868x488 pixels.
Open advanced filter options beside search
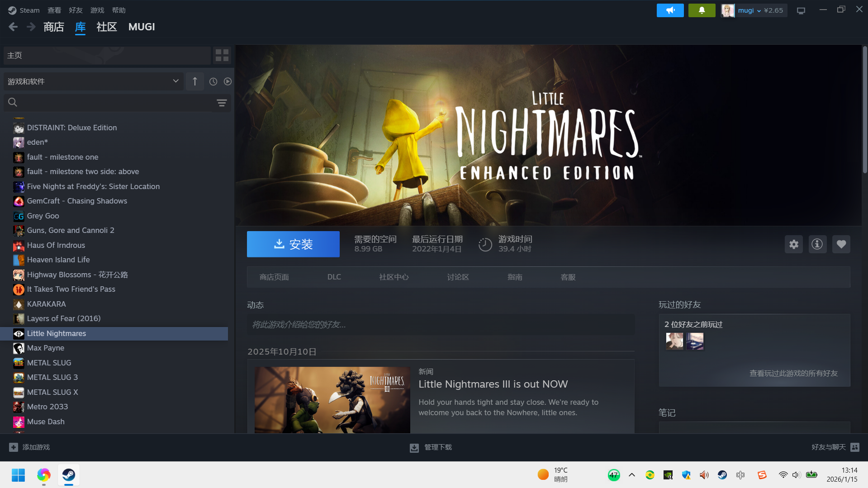click(x=222, y=103)
